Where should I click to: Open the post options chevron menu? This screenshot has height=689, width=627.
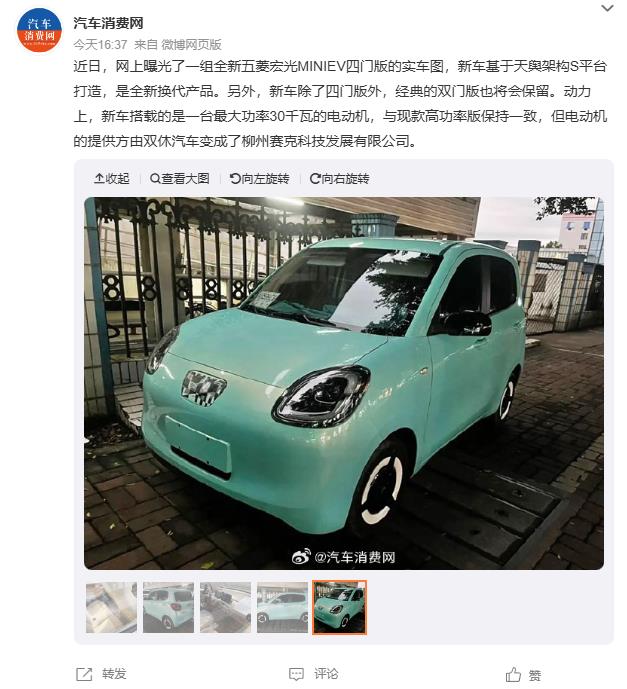tap(607, 8)
